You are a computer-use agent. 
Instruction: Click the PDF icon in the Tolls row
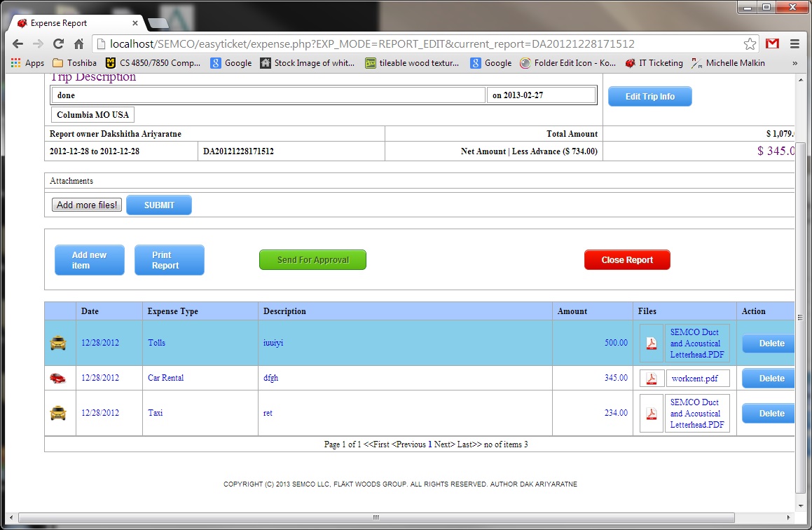coord(651,344)
